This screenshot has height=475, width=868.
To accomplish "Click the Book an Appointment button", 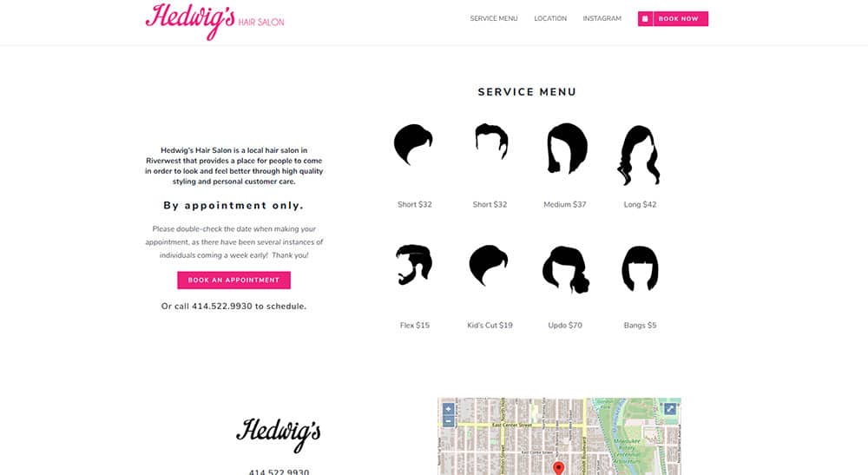I will [x=233, y=280].
